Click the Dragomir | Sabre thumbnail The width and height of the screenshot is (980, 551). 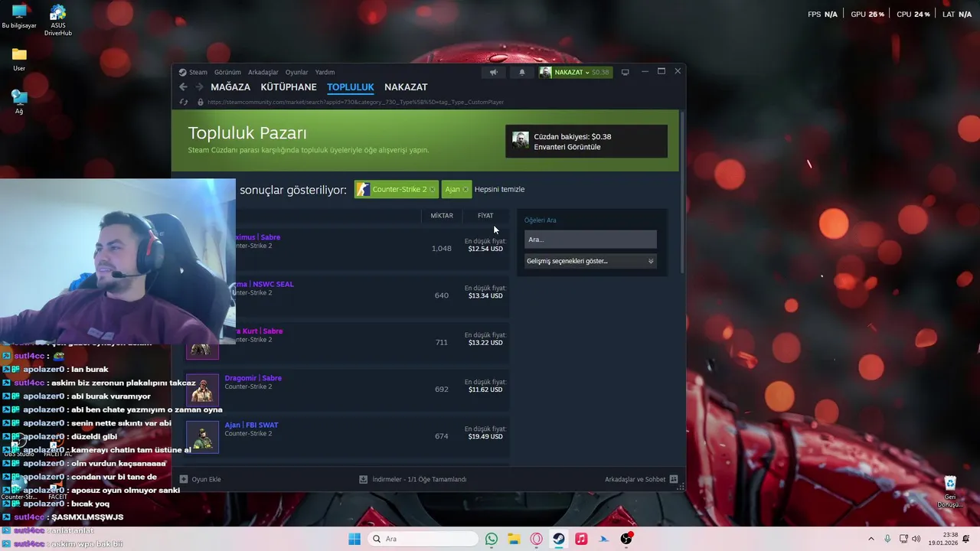pyautogui.click(x=203, y=390)
